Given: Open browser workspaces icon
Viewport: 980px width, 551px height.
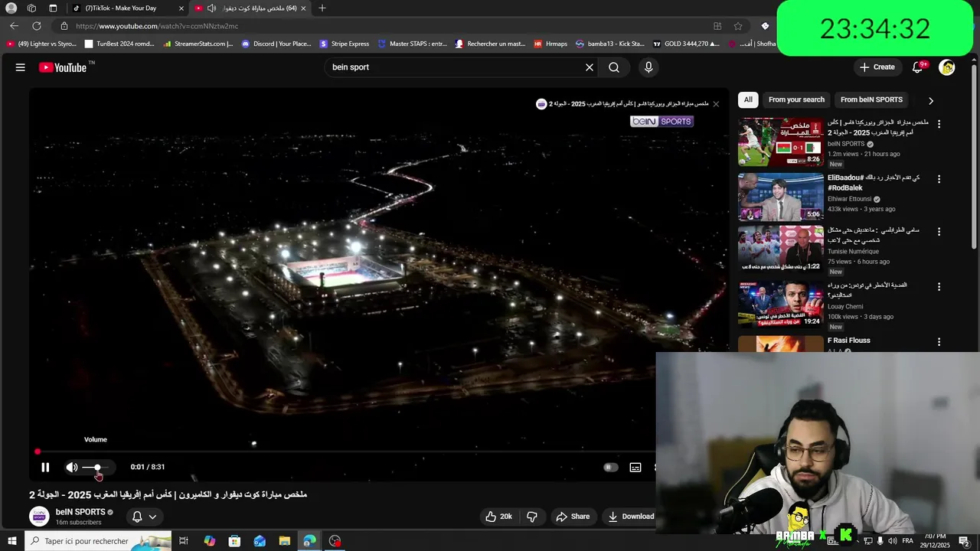Looking at the screenshot, I should tap(31, 8).
